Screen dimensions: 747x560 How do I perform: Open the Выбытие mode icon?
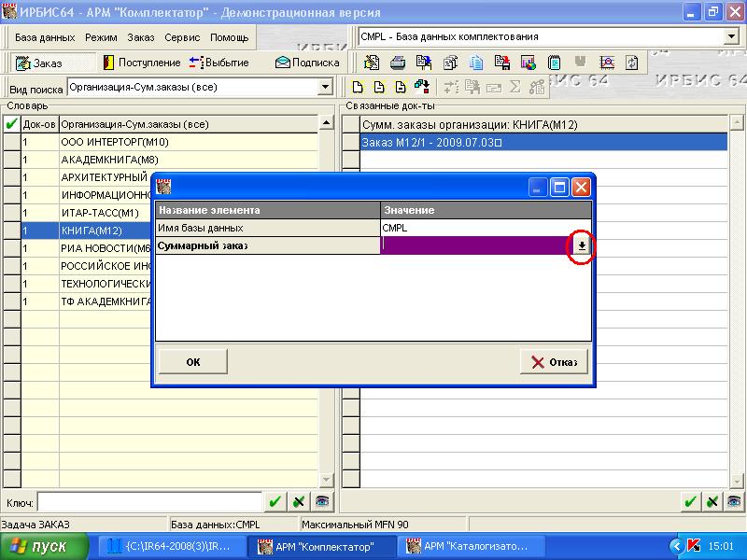[x=218, y=63]
